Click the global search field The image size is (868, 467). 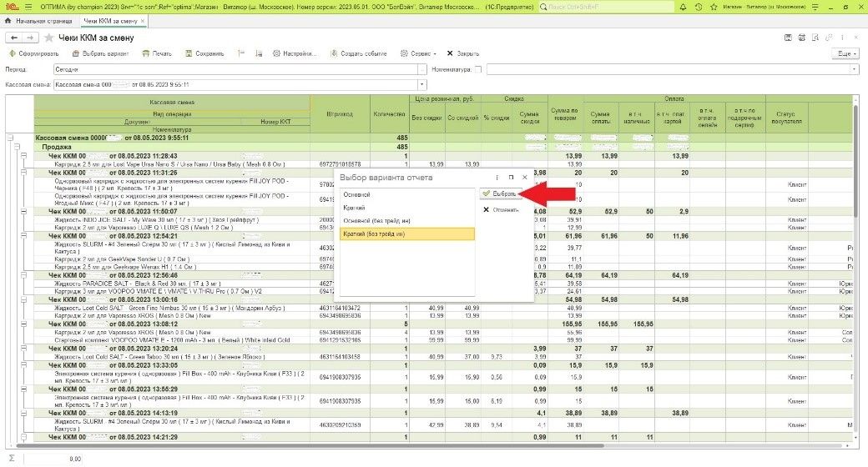click(x=605, y=5)
